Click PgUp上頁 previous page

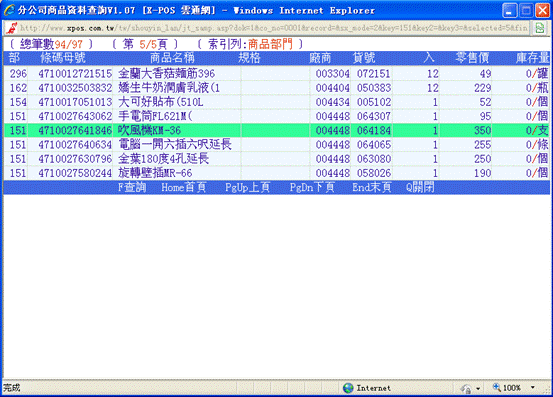[x=247, y=187]
